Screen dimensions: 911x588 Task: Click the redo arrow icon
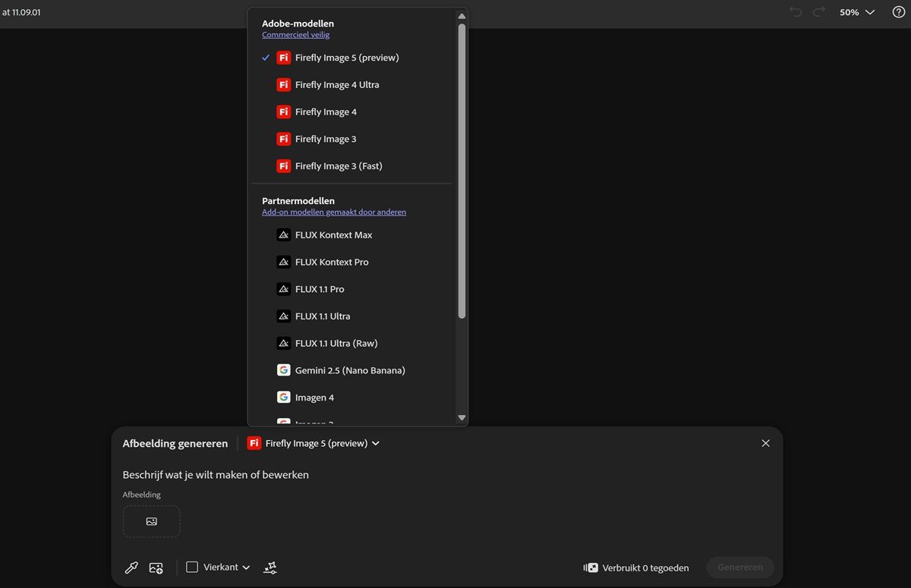click(818, 12)
